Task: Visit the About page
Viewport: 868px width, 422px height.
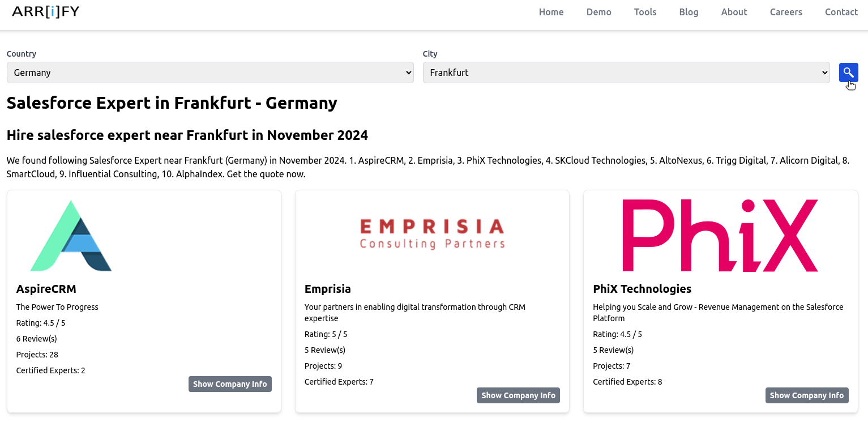Action: point(734,12)
